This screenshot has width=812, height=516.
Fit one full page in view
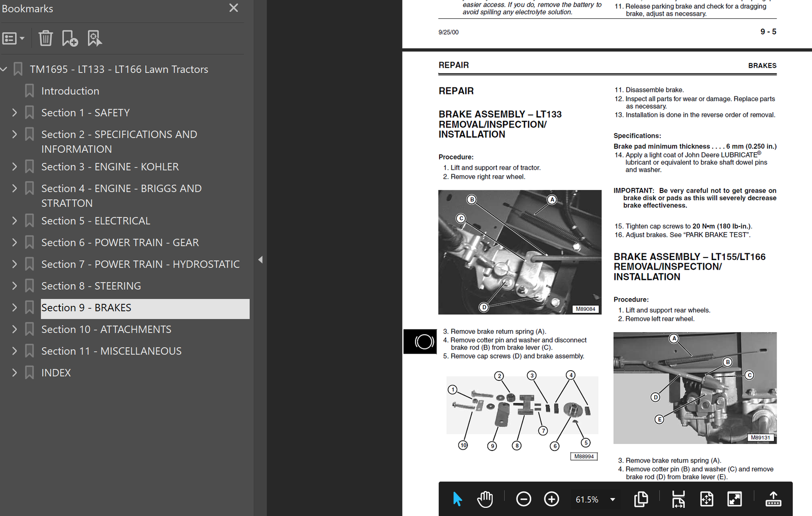tap(706, 499)
